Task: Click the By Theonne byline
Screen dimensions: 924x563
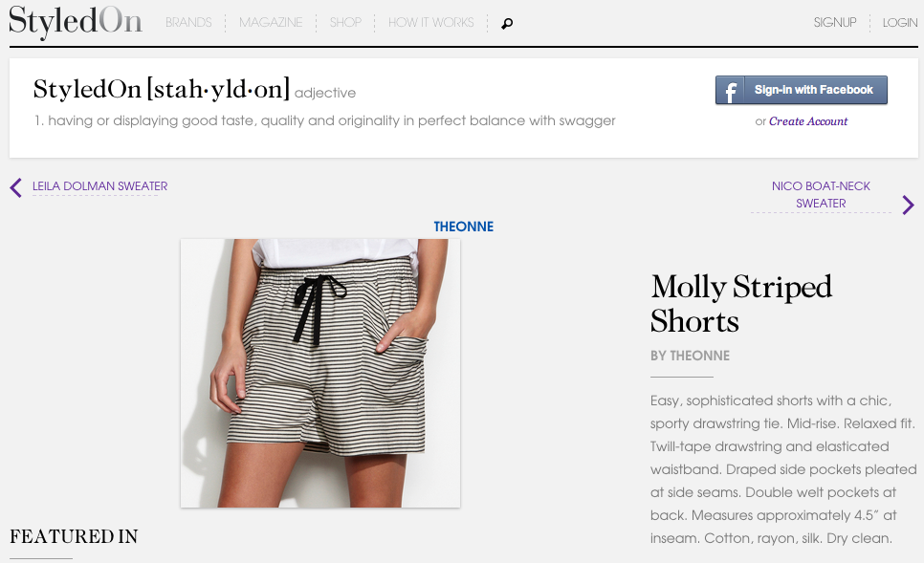Action: pyautogui.click(x=690, y=356)
